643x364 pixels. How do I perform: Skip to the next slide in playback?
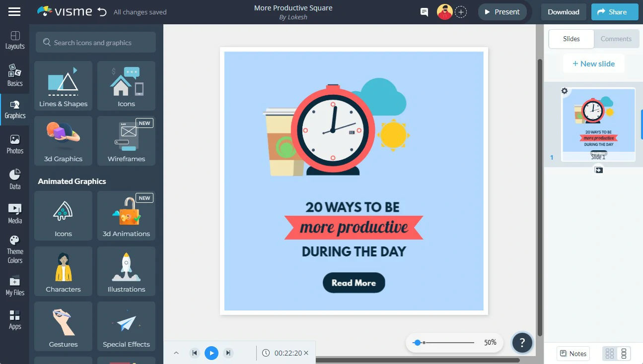(x=228, y=353)
